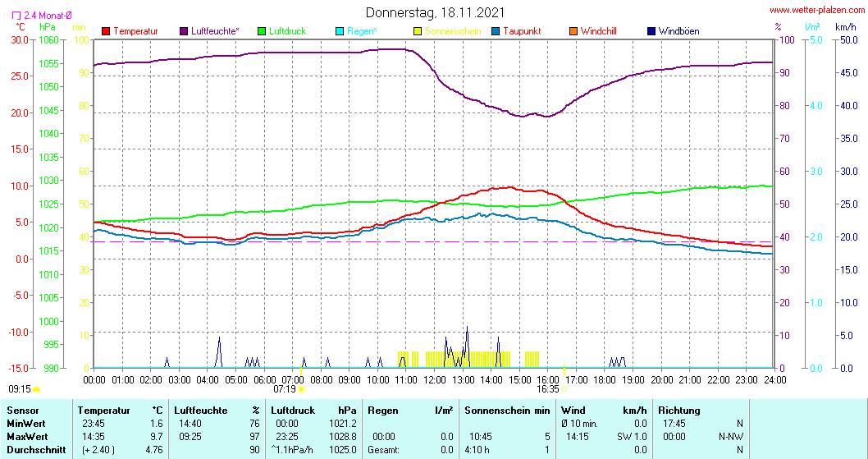This screenshot has width=868, height=459.
Task: Click the minimum pressure value 1021.2
Action: [x=343, y=424]
